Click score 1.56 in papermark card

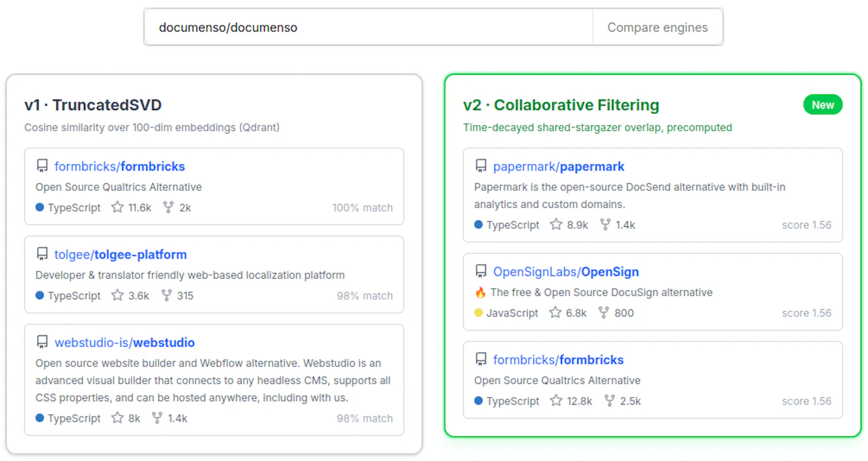tap(806, 225)
